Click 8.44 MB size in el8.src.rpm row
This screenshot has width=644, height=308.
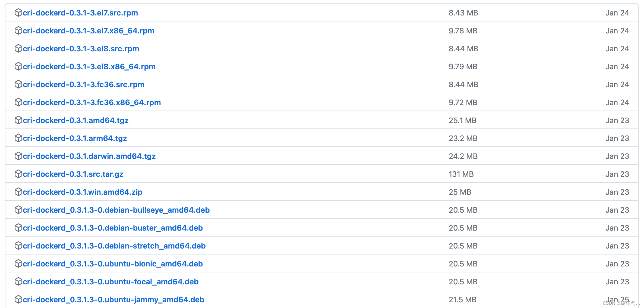[463, 49]
